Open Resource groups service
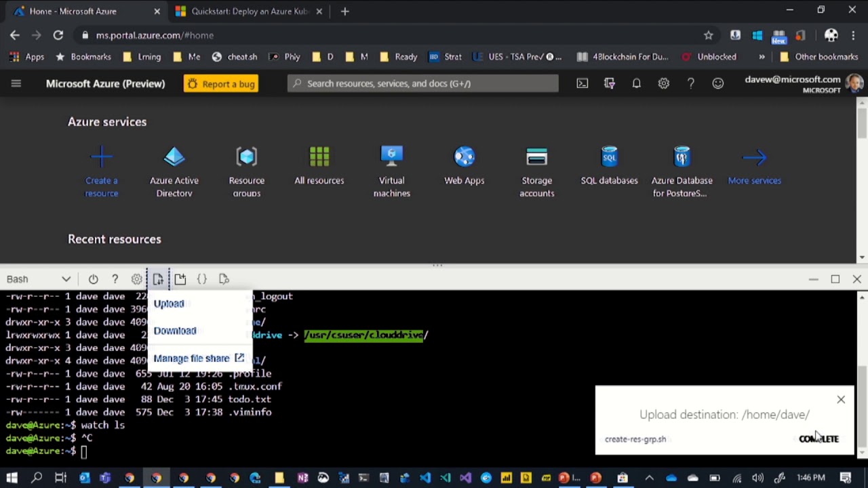The image size is (868, 488). [x=247, y=172]
